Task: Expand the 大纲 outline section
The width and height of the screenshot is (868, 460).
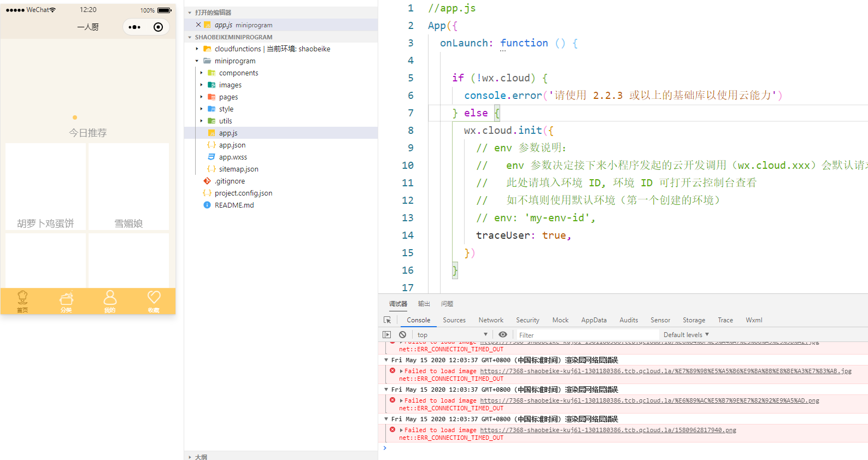Action: [x=190, y=457]
